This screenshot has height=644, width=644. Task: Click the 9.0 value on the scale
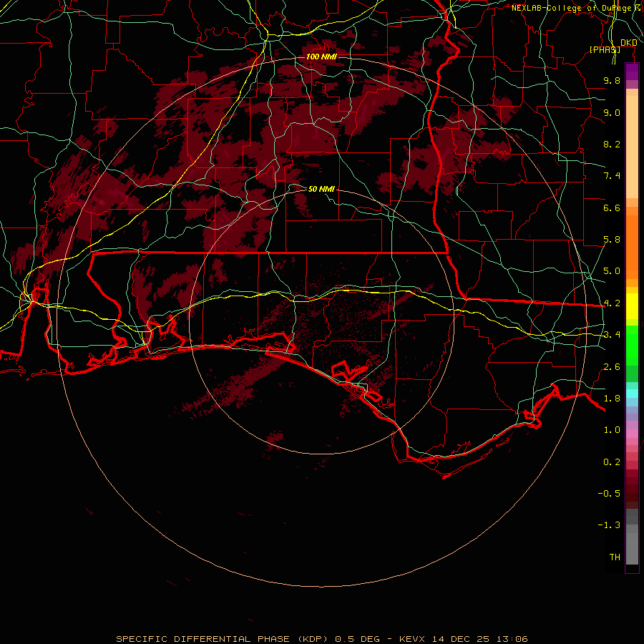tap(612, 112)
